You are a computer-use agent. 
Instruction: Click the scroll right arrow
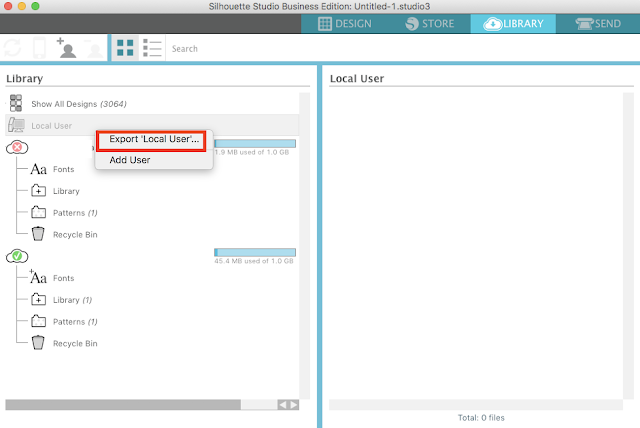(x=293, y=404)
